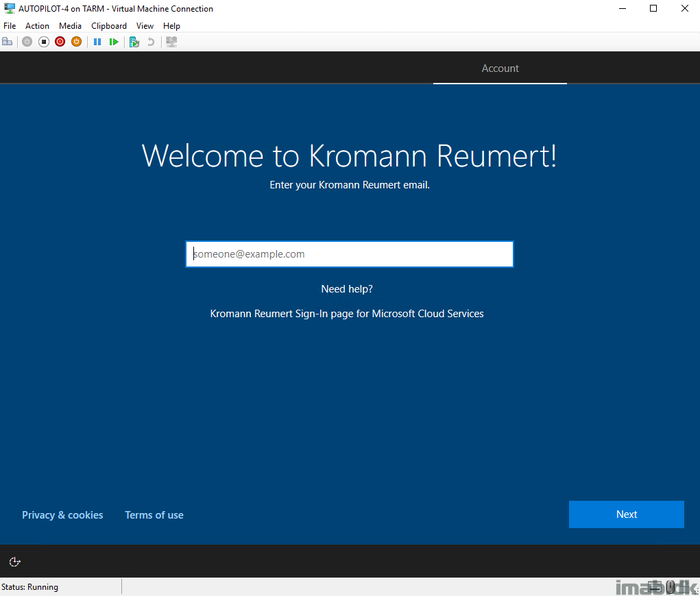Click the Turn Off stop icon
Viewport: 700px width, 596px height.
pos(44,42)
